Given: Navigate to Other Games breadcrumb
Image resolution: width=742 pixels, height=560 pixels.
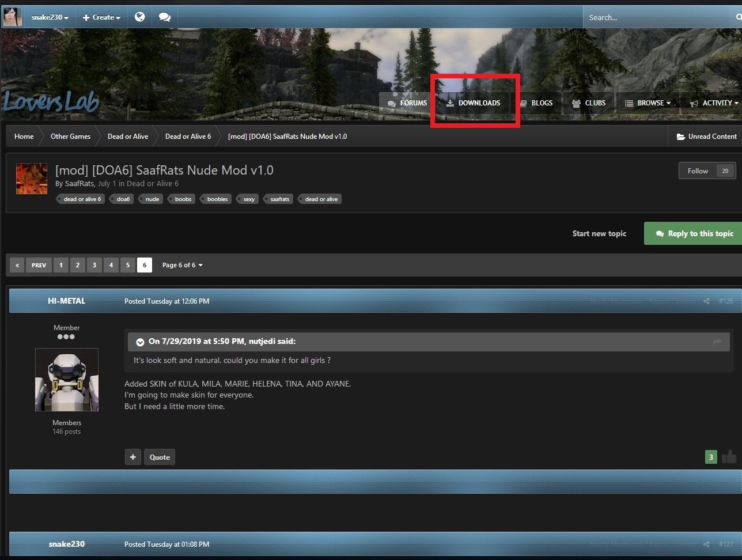Looking at the screenshot, I should 70,137.
